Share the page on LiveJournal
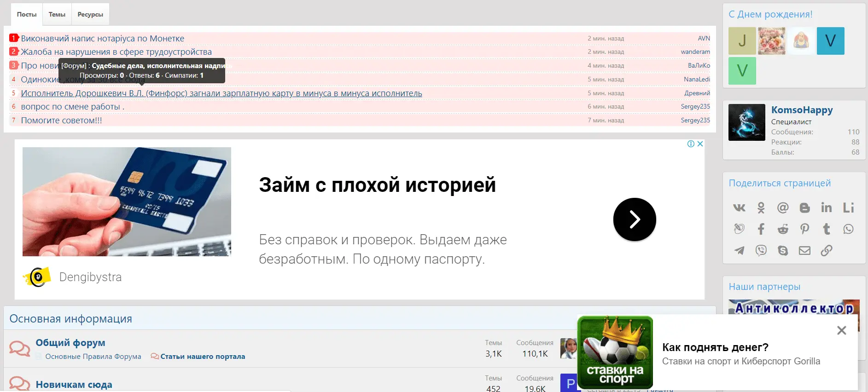This screenshot has height=392, width=868. [739, 229]
